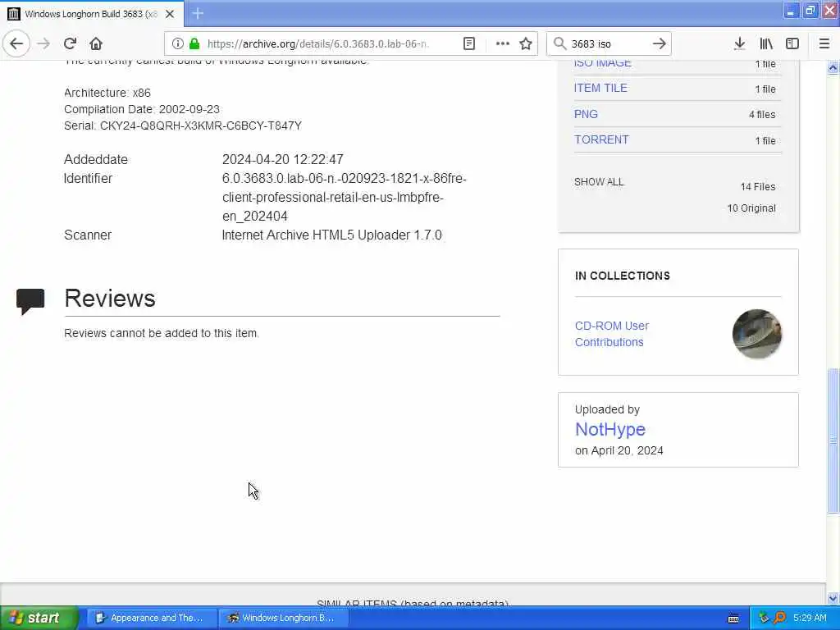Toggle the sidebar view icon
The width and height of the screenshot is (840, 630).
[x=792, y=43]
